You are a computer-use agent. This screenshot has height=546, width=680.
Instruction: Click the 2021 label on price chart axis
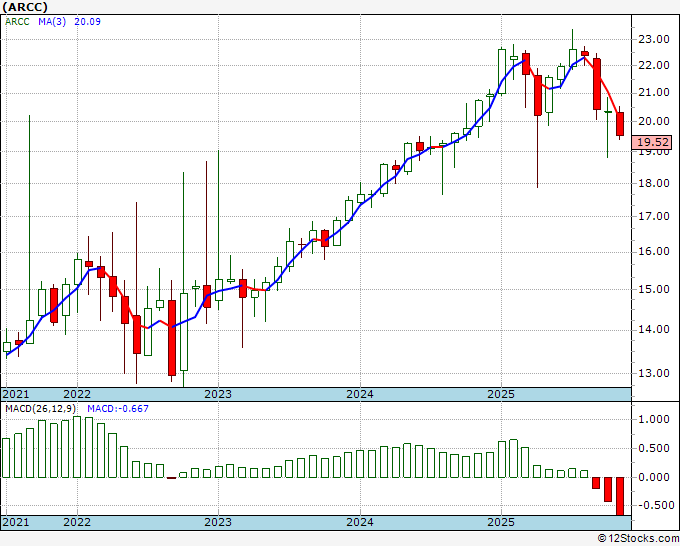[16, 394]
